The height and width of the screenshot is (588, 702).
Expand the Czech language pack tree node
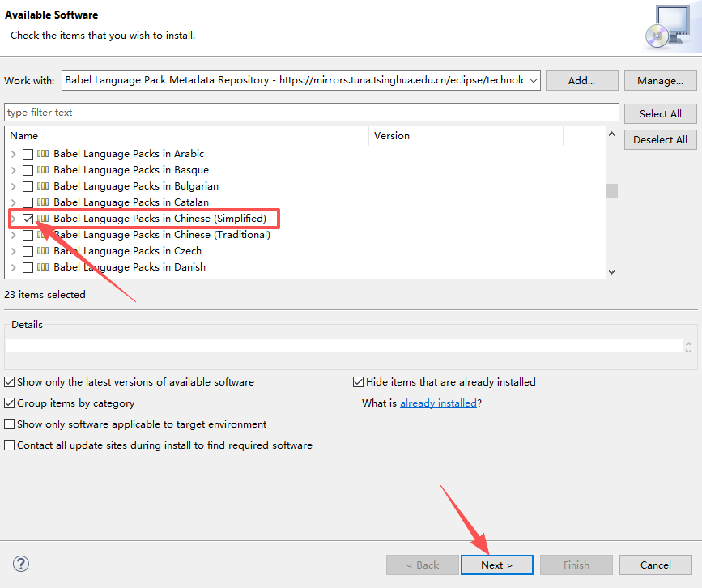(14, 251)
